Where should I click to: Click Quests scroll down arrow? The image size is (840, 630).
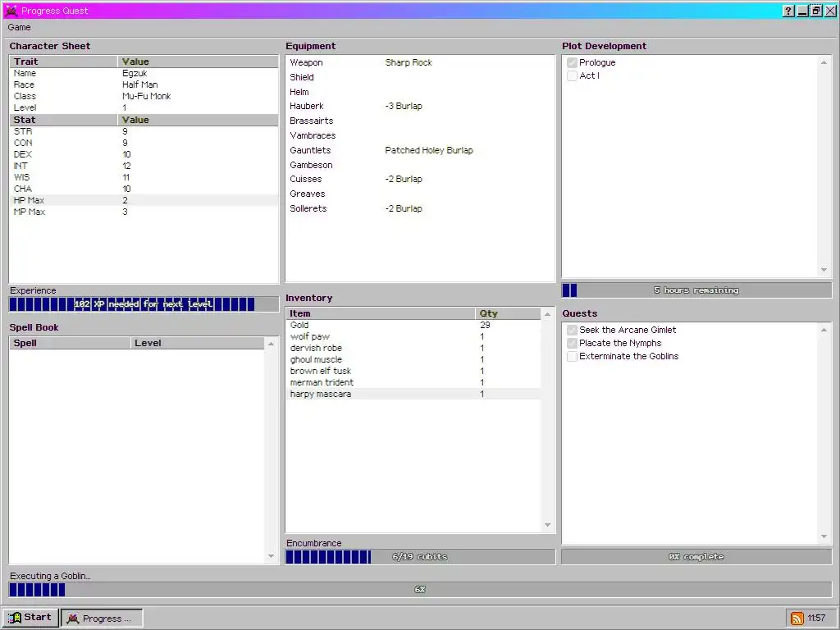pos(824,536)
